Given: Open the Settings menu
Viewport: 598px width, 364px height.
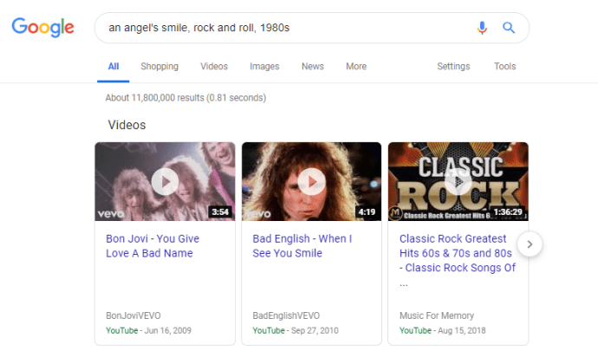Looking at the screenshot, I should click(453, 67).
